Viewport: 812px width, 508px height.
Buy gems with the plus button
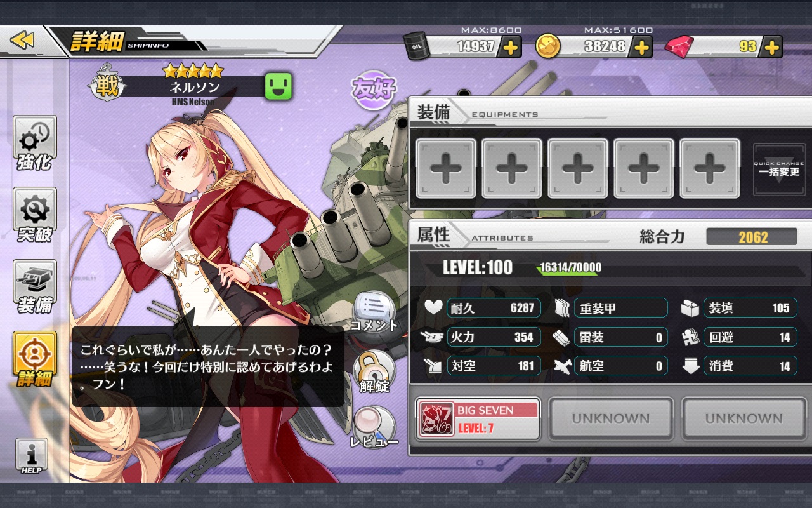click(771, 47)
